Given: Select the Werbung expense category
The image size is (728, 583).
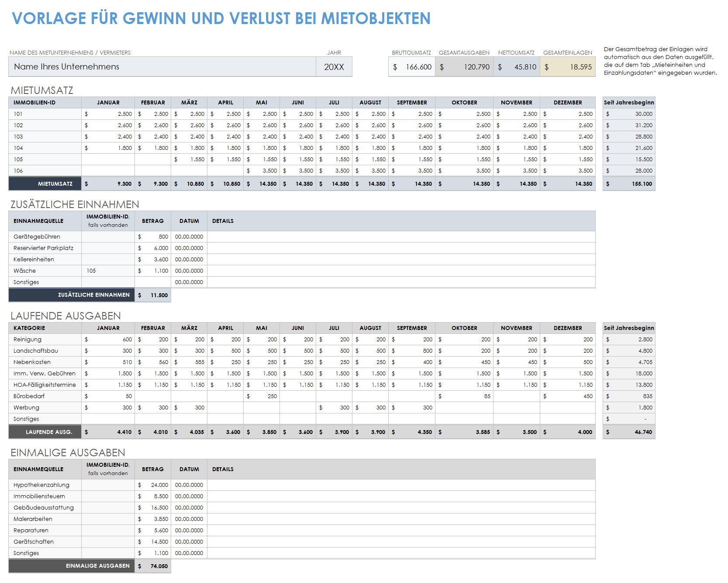Looking at the screenshot, I should 45,408.
